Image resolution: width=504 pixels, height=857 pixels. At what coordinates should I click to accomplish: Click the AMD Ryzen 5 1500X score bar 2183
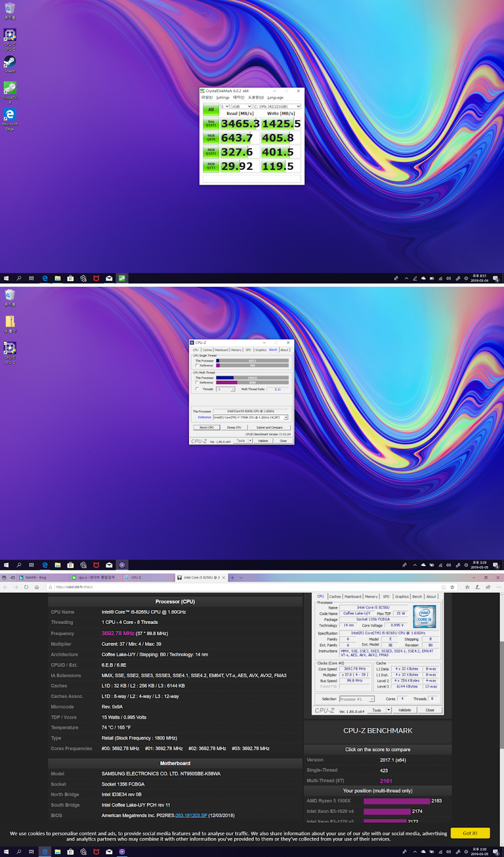(x=397, y=801)
